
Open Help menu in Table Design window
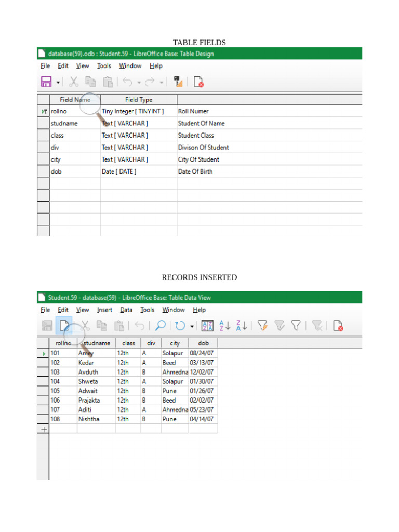[156, 66]
